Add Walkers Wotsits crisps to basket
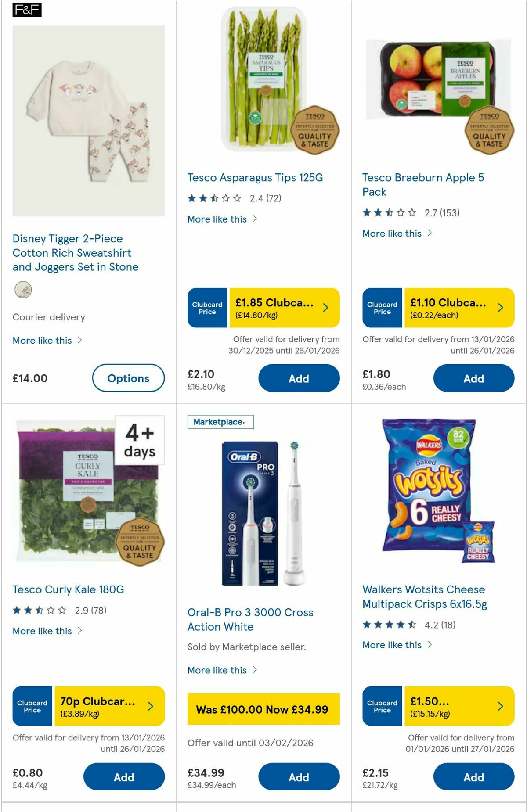 473,776
